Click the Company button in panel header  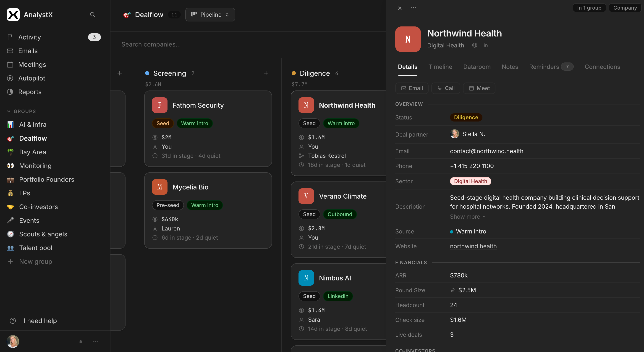tap(625, 8)
